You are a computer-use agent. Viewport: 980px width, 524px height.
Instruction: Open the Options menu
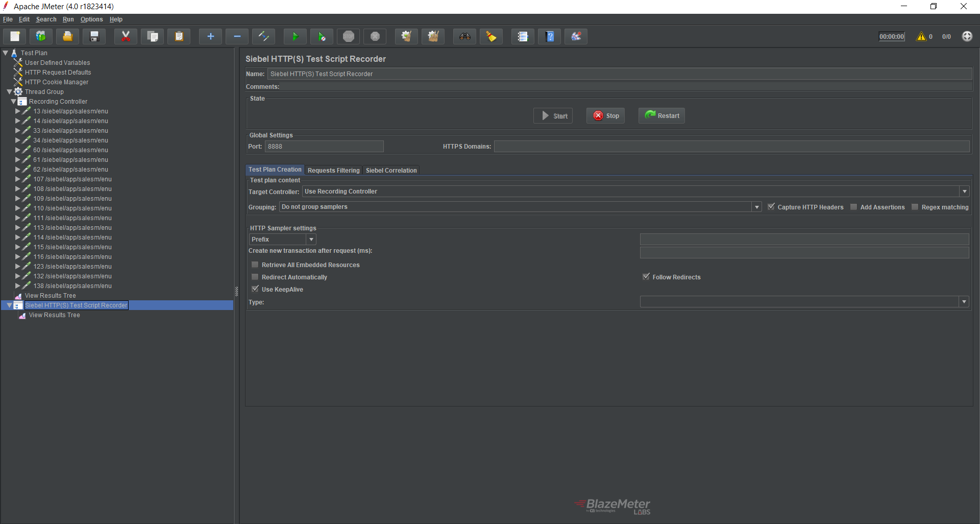click(91, 19)
